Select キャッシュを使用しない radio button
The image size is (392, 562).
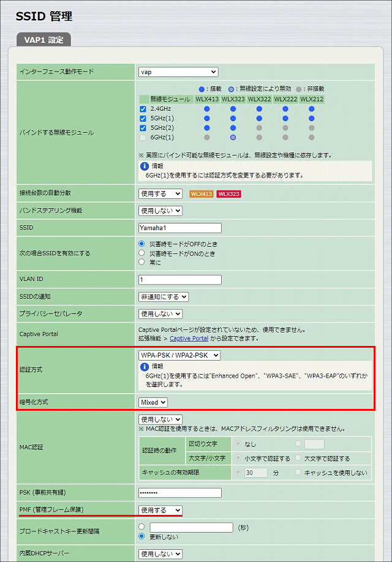point(298,473)
